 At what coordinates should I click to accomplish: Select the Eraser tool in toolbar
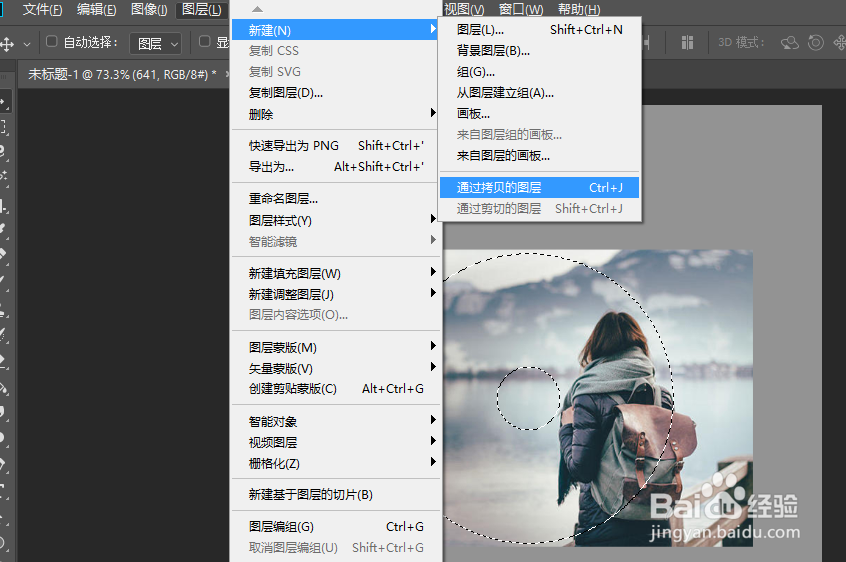[x=4, y=360]
